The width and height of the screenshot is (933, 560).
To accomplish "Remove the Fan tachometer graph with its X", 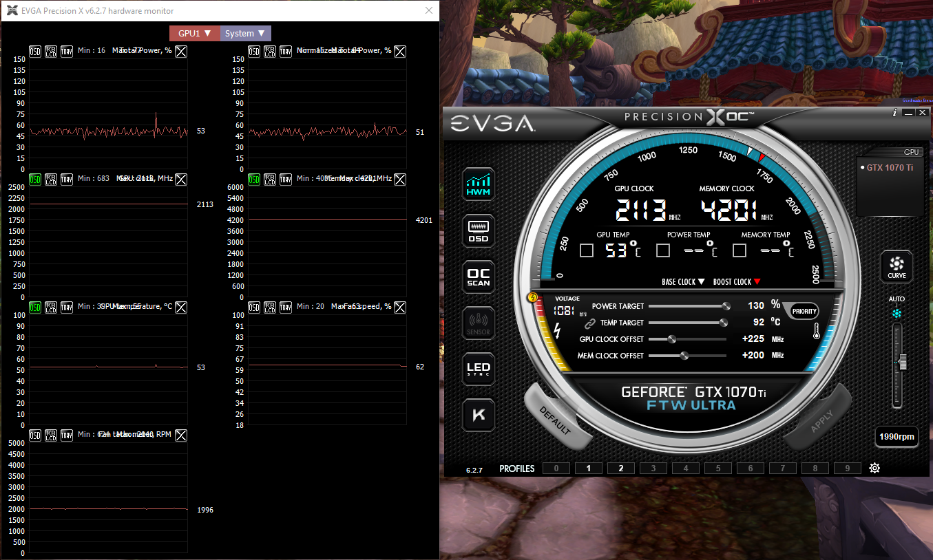I will pos(180,435).
